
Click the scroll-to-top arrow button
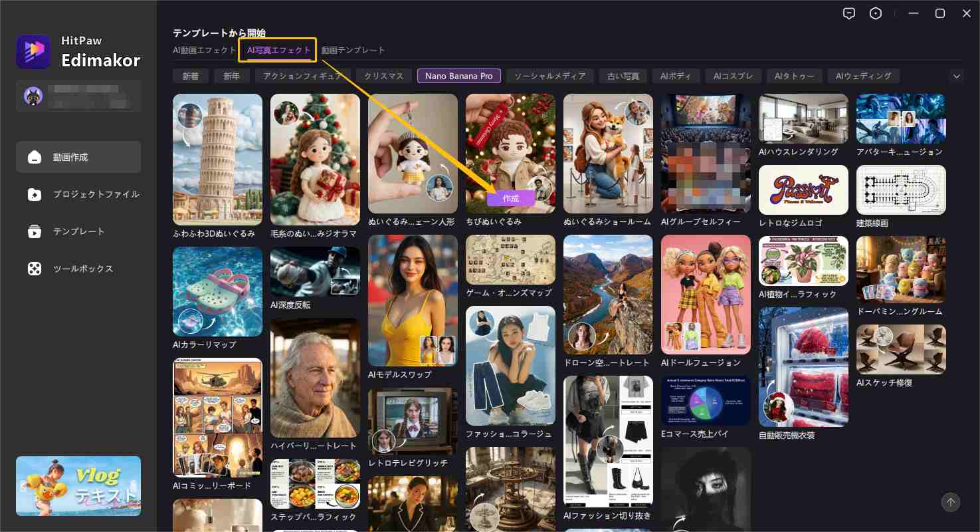[x=951, y=503]
